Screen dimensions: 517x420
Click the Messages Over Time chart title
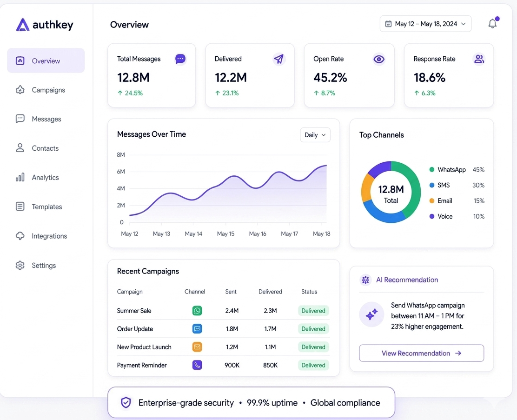coord(152,134)
